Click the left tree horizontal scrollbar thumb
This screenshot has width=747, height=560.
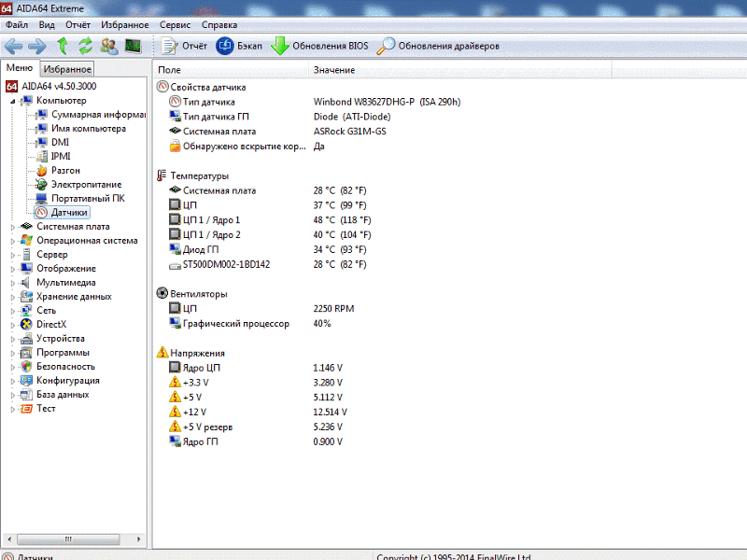tap(68, 539)
